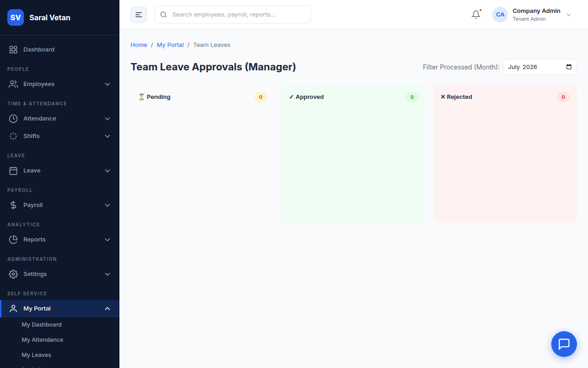Open the chat support bubble
This screenshot has height=368, width=588.
pyautogui.click(x=564, y=344)
